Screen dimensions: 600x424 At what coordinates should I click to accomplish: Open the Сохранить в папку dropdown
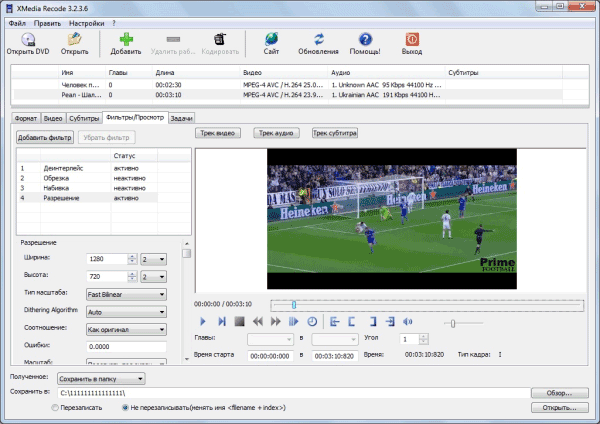click(x=99, y=378)
